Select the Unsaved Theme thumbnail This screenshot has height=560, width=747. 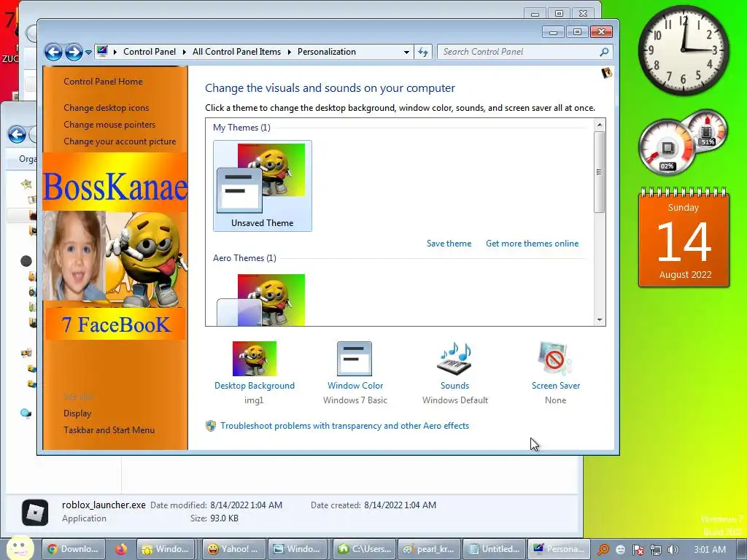tap(263, 186)
